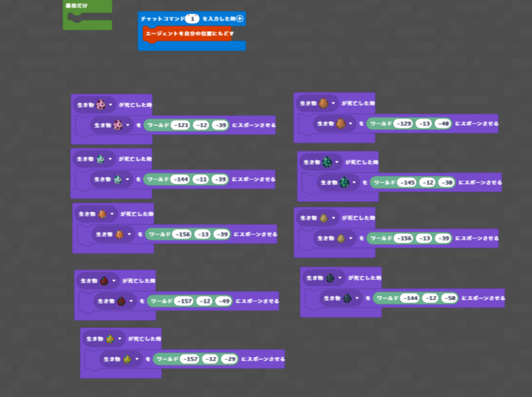Open spawn mob dropdown arrow in -144 -12 -50 row
This screenshot has width=532, height=397.
[x=357, y=298]
